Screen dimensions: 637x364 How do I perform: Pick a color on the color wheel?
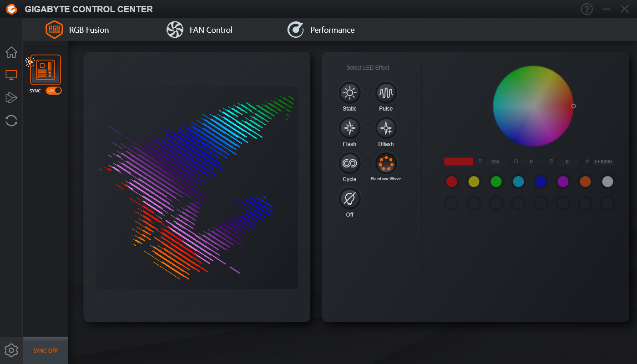(533, 106)
